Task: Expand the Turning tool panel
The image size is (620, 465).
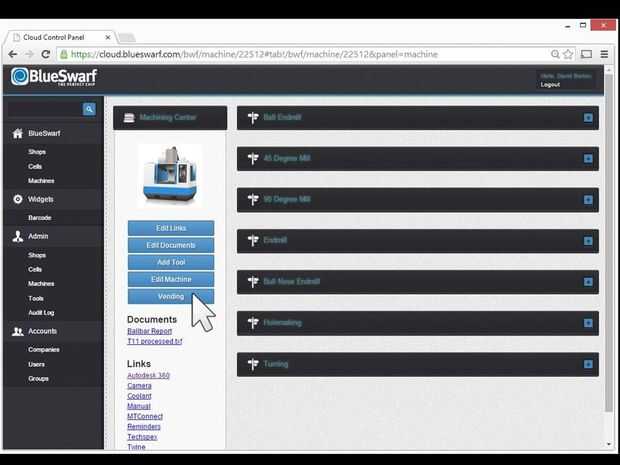Action: pos(588,364)
